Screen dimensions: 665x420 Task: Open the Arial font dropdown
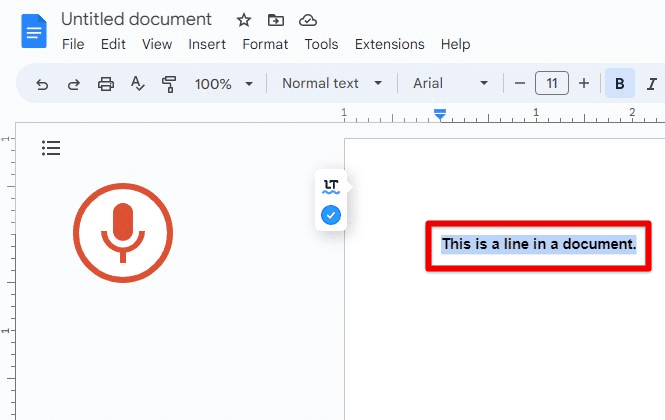[x=450, y=83]
